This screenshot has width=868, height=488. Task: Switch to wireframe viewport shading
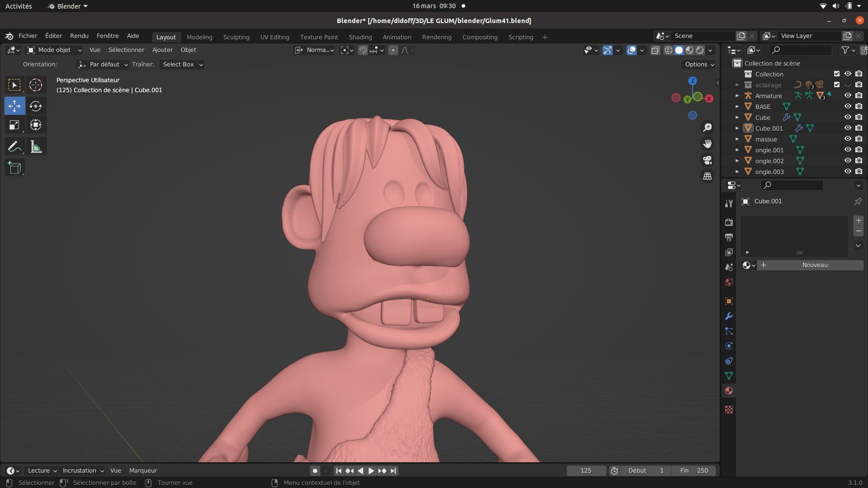[668, 50]
